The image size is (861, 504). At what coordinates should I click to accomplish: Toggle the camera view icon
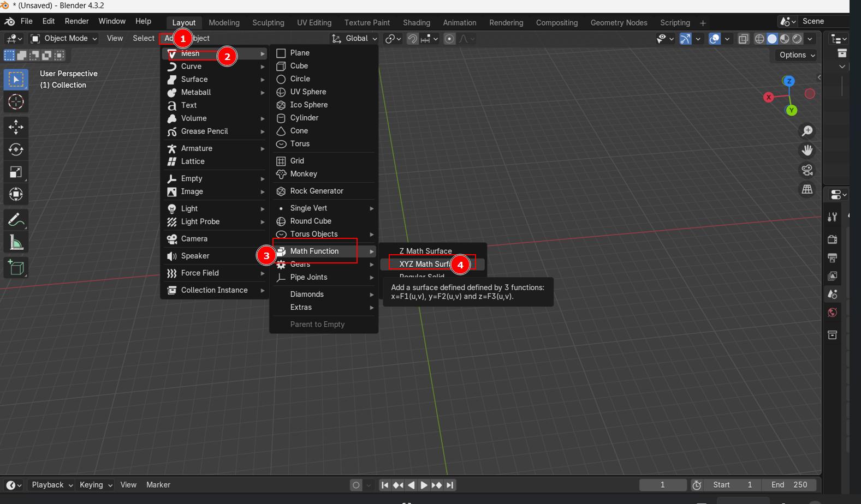807,170
